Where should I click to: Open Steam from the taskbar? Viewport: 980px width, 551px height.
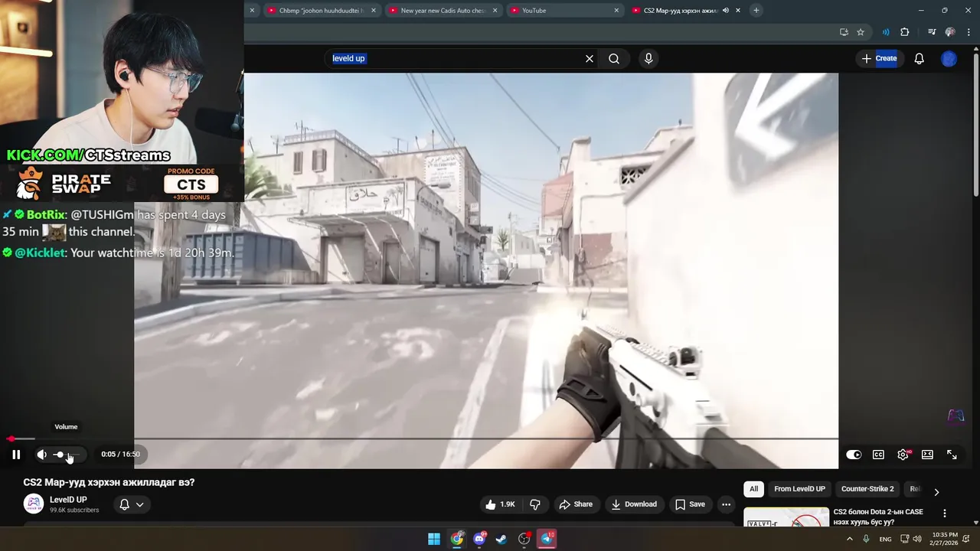pos(501,539)
